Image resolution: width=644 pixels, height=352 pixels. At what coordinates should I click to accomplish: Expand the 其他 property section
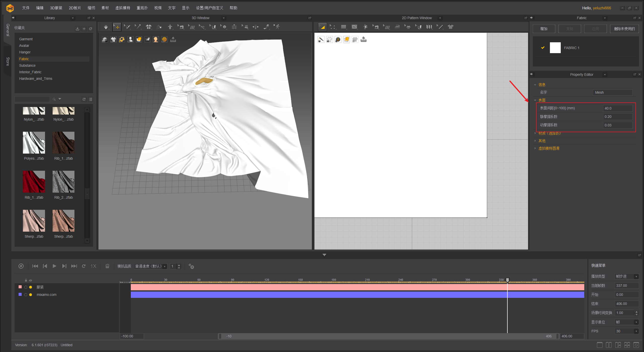[542, 141]
